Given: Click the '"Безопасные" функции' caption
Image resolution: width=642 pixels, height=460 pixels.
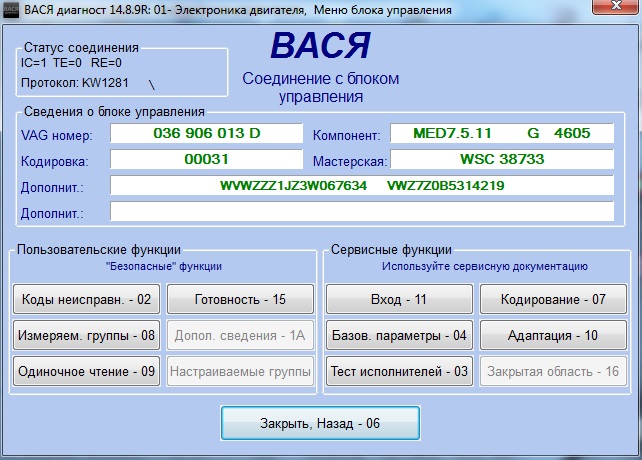Looking at the screenshot, I should tap(164, 266).
